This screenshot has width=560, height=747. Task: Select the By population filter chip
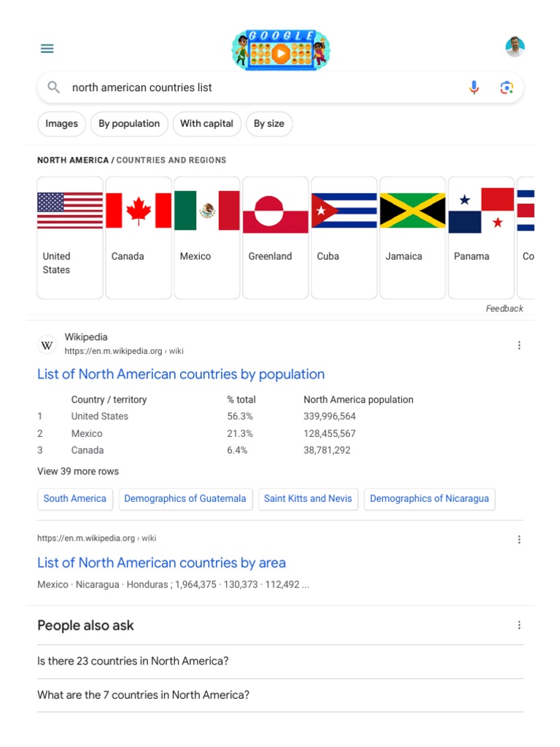(x=129, y=124)
